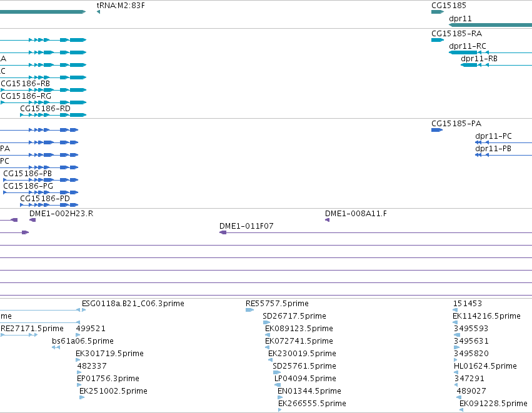The height and width of the screenshot is (413, 532).
Task: Select the CG15185-PA protein label
Action: 456,124
